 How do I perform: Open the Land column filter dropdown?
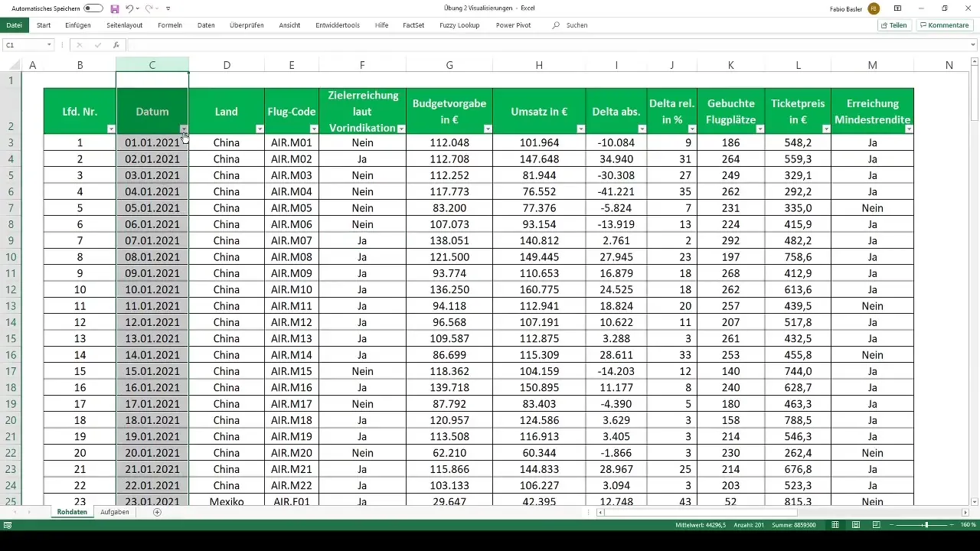coord(259,129)
